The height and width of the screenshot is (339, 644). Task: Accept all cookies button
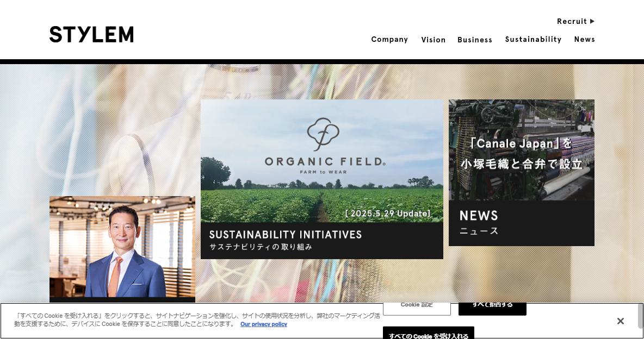429,333
